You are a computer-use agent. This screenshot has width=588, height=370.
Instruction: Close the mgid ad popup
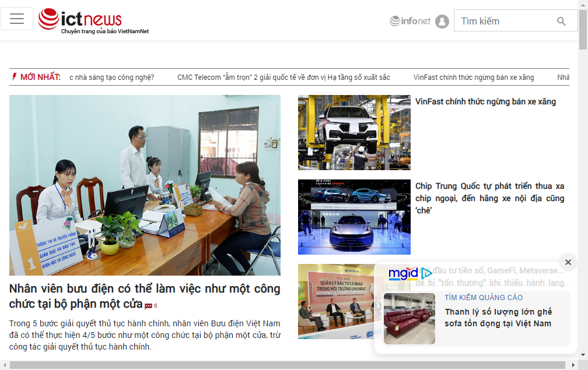point(568,262)
